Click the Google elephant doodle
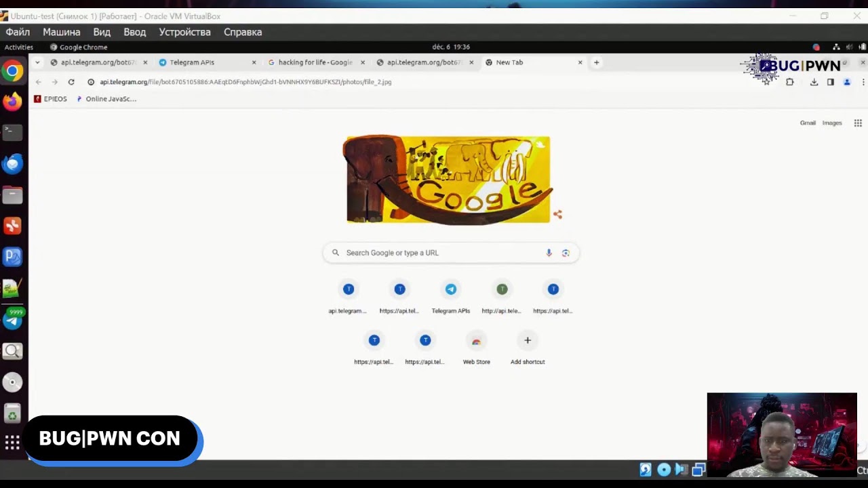868x488 pixels. [x=448, y=180]
